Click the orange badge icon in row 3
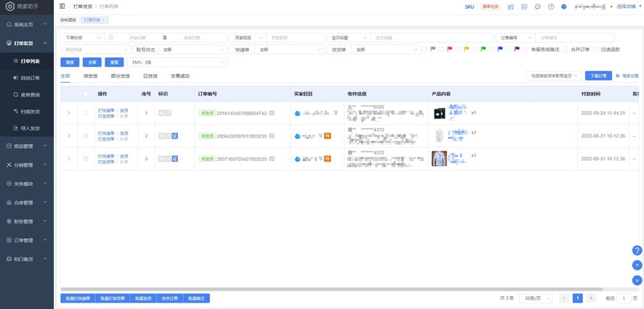The image size is (644, 309). click(328, 159)
